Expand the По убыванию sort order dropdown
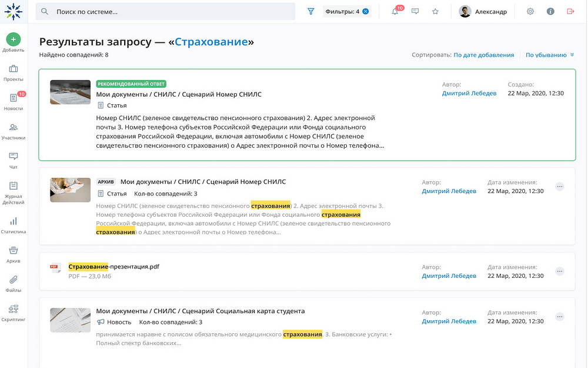The image size is (588, 368). click(550, 55)
